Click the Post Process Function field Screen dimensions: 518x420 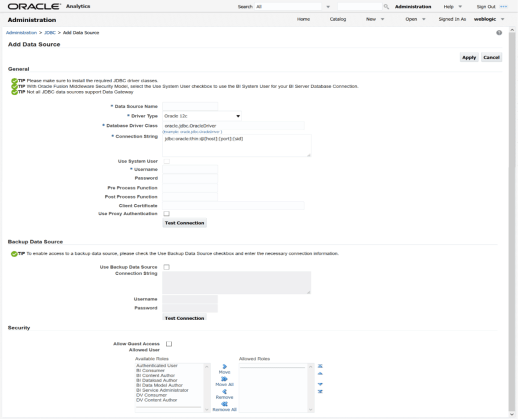coord(190,197)
